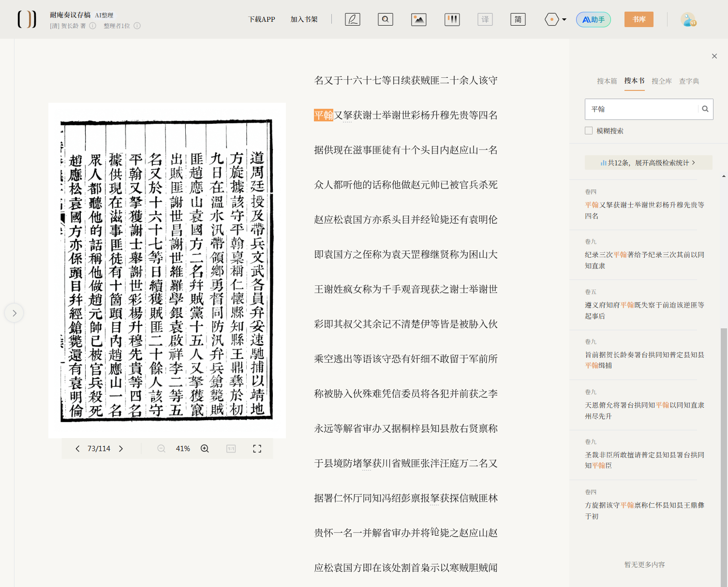The image size is (728, 587).
Task: Zoom in on the scanned page
Action: pyautogui.click(x=205, y=449)
